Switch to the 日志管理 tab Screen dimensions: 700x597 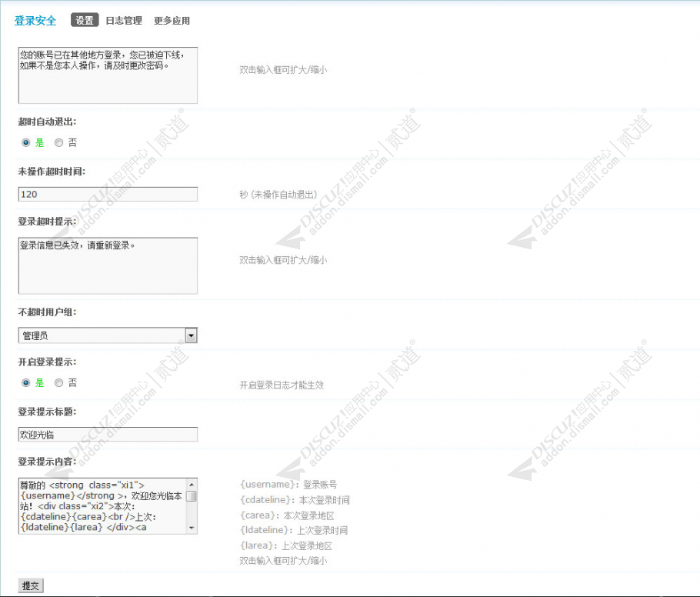point(124,21)
